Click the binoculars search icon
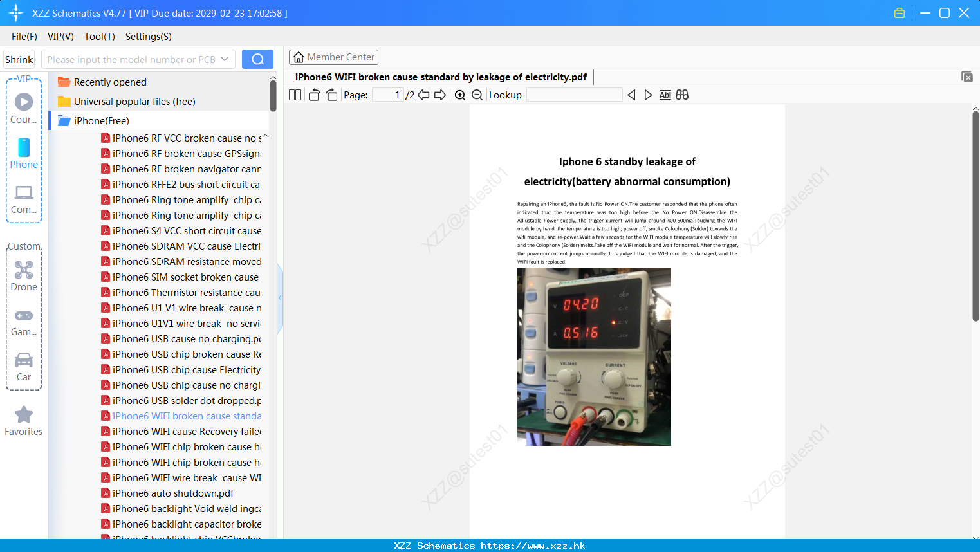980x552 pixels. (682, 95)
